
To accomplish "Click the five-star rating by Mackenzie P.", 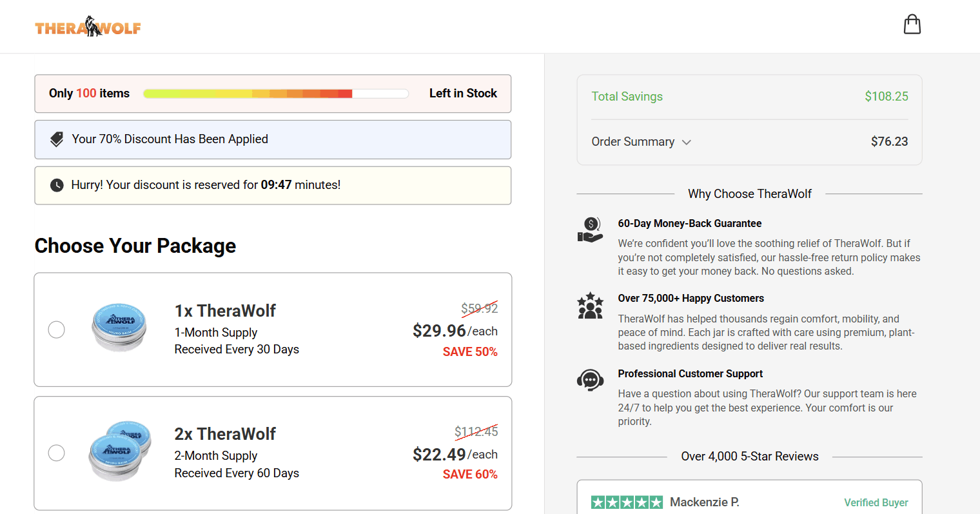I will (627, 502).
